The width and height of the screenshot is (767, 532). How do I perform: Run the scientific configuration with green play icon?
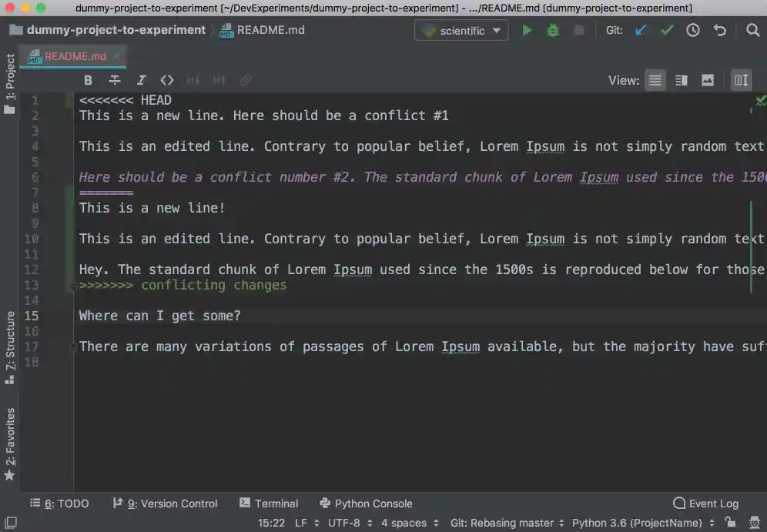[527, 30]
